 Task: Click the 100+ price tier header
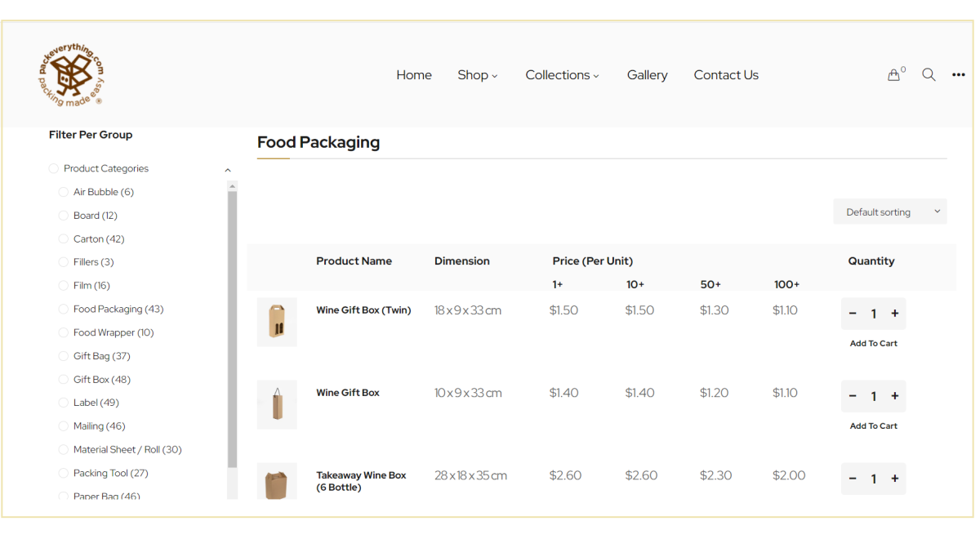tap(787, 284)
